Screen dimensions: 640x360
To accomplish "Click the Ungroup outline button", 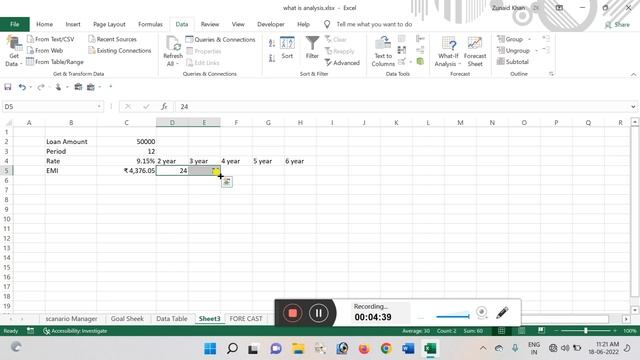I will pos(513,51).
